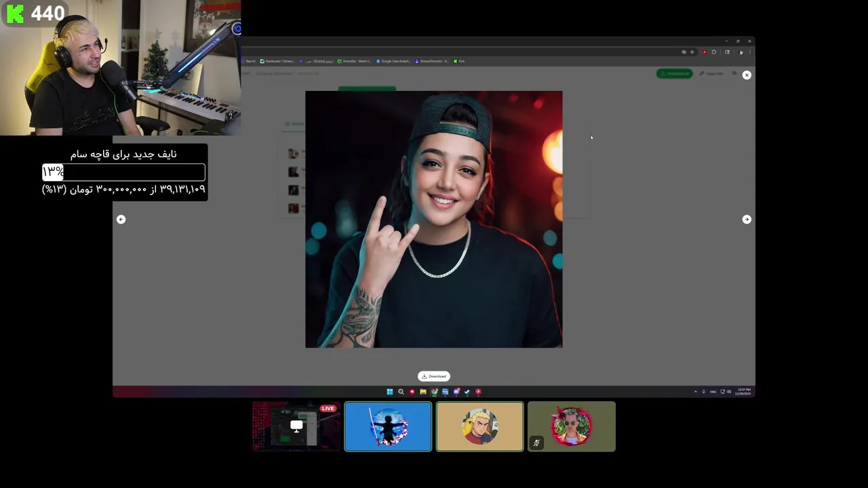868x488 pixels.
Task: Open the Windows Start menu
Action: (390, 392)
